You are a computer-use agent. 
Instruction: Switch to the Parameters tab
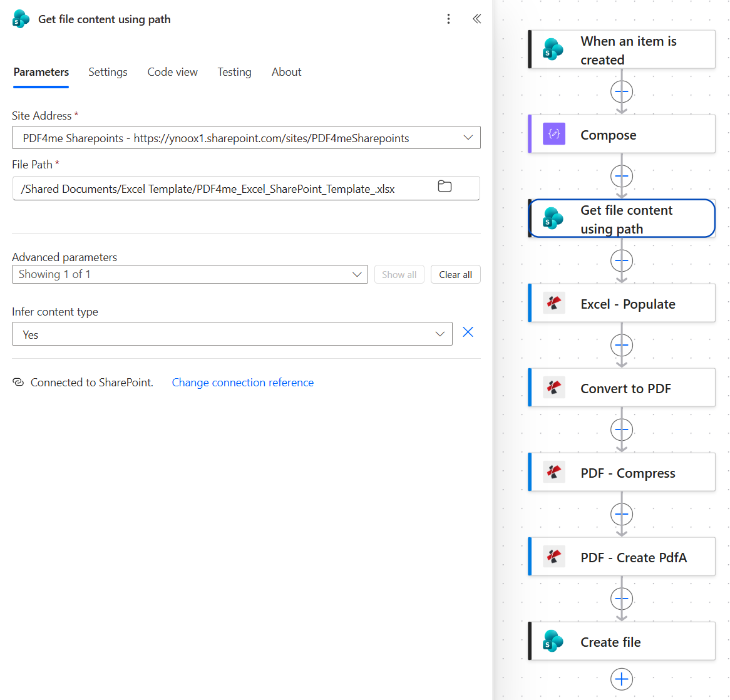41,72
